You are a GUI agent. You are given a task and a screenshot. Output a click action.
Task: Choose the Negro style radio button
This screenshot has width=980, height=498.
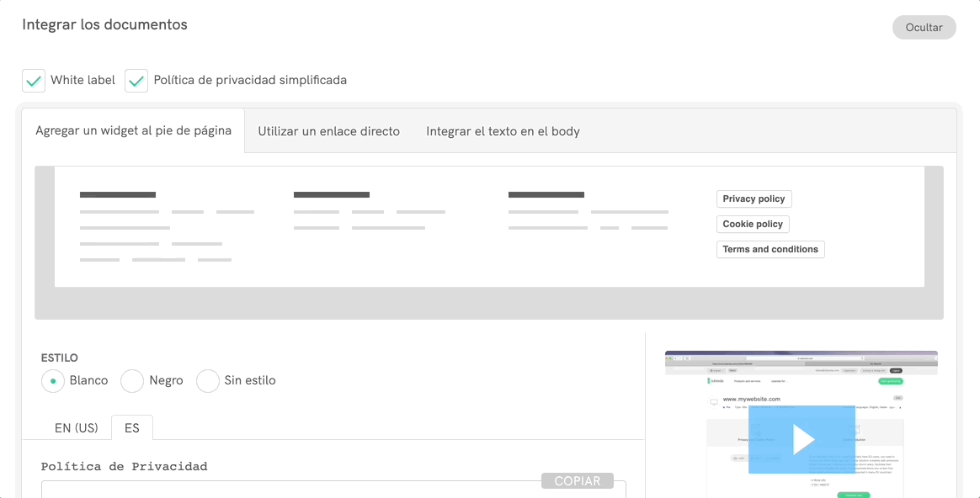click(x=132, y=381)
